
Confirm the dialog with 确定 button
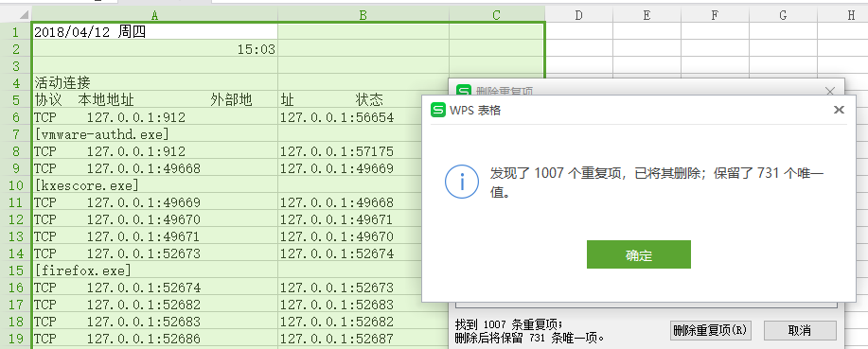point(638,254)
